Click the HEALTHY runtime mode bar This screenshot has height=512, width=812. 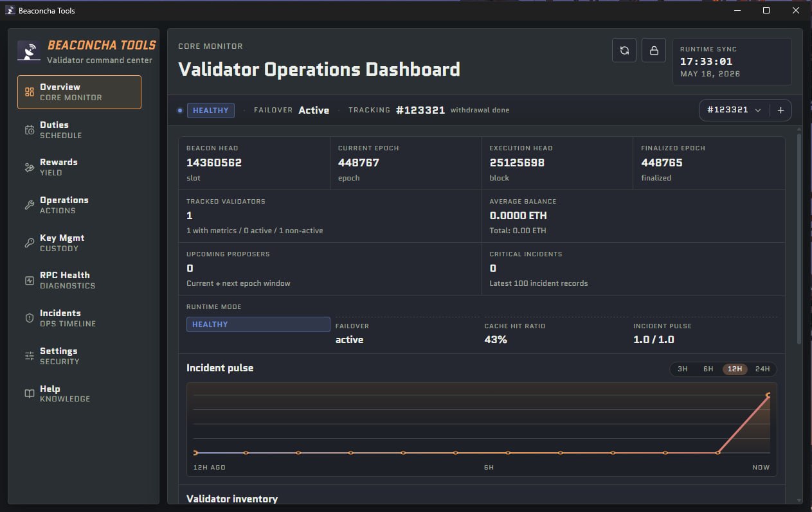[x=258, y=324]
